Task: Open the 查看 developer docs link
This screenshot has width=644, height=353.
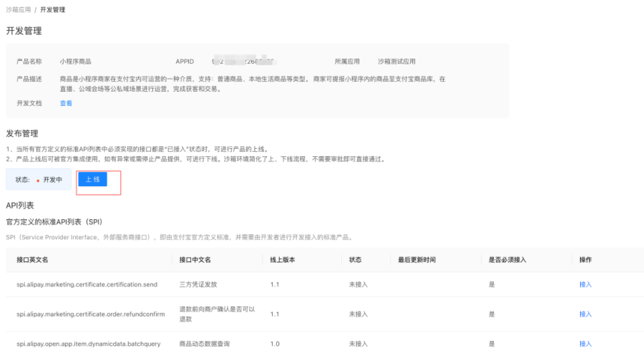Action: pyautogui.click(x=66, y=103)
